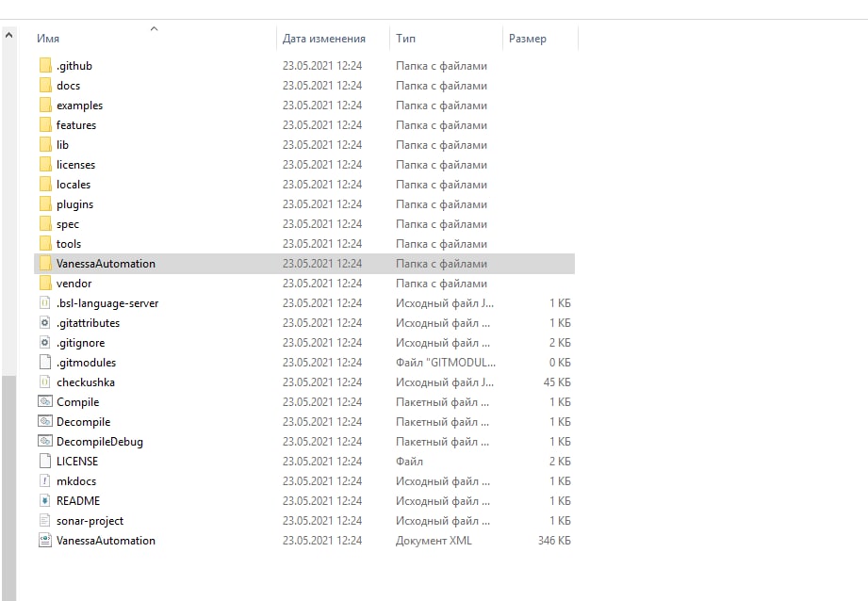Select the .bsl-language-server file name

click(x=107, y=303)
